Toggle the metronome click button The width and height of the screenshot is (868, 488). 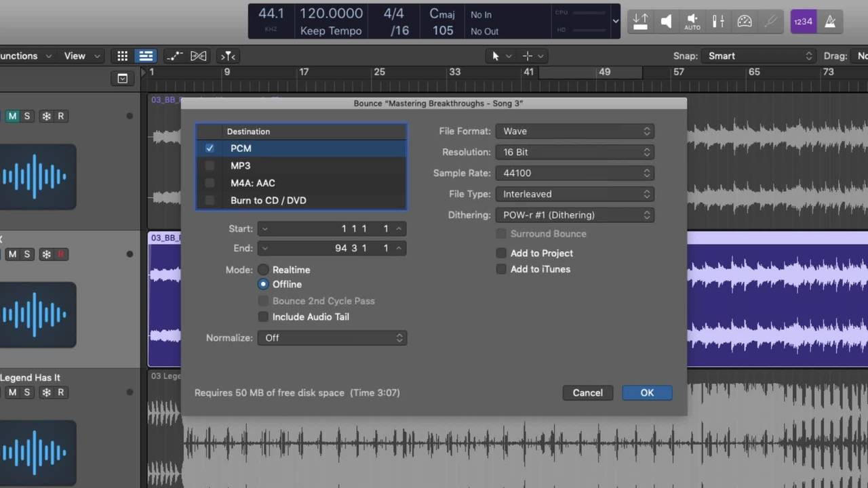click(830, 22)
